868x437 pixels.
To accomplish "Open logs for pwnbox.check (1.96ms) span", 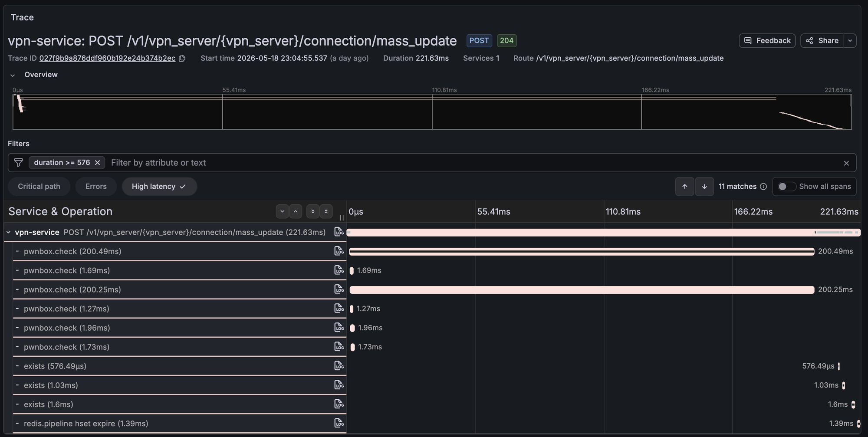I will coord(339,327).
